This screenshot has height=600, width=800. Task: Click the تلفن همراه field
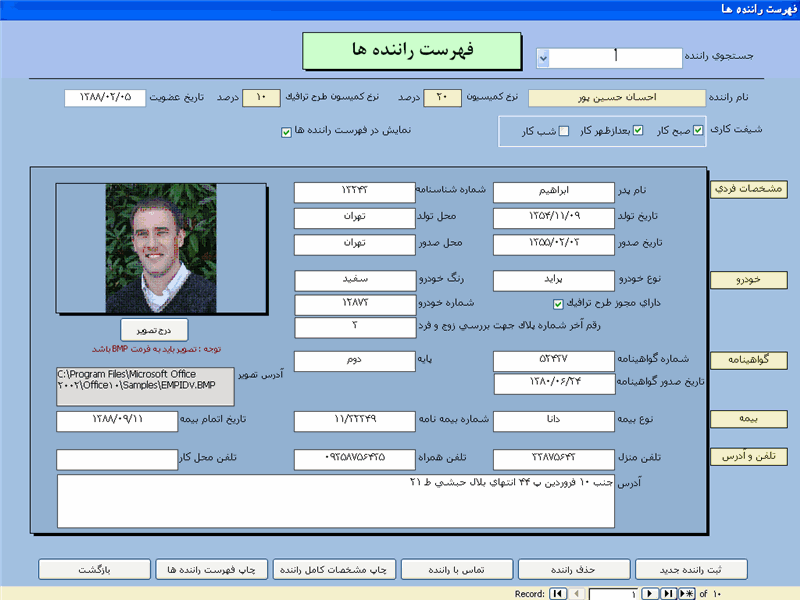355,459
